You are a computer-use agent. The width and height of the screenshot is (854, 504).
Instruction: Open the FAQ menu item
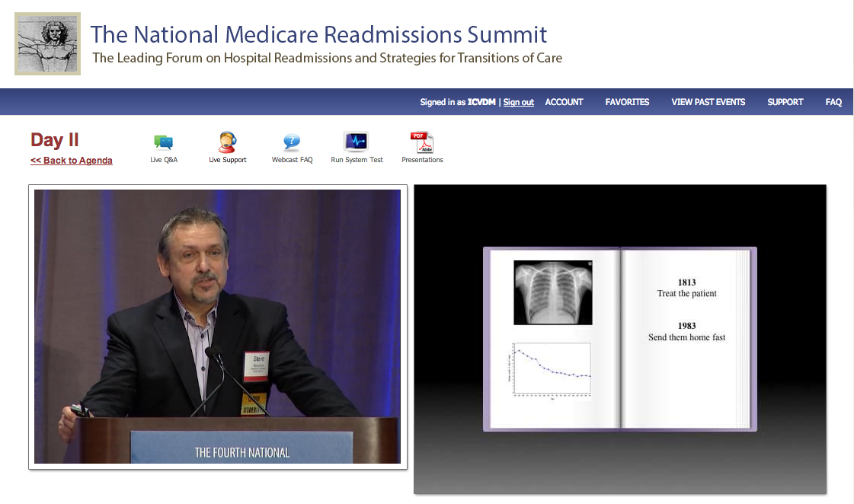point(833,102)
